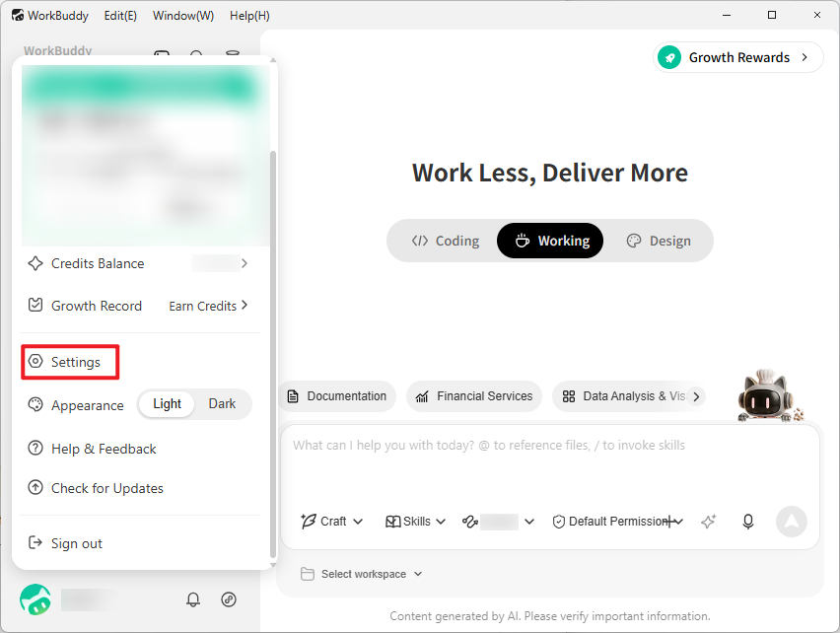Choose the Documentation suggestion chip
The width and height of the screenshot is (840, 633).
point(337,396)
